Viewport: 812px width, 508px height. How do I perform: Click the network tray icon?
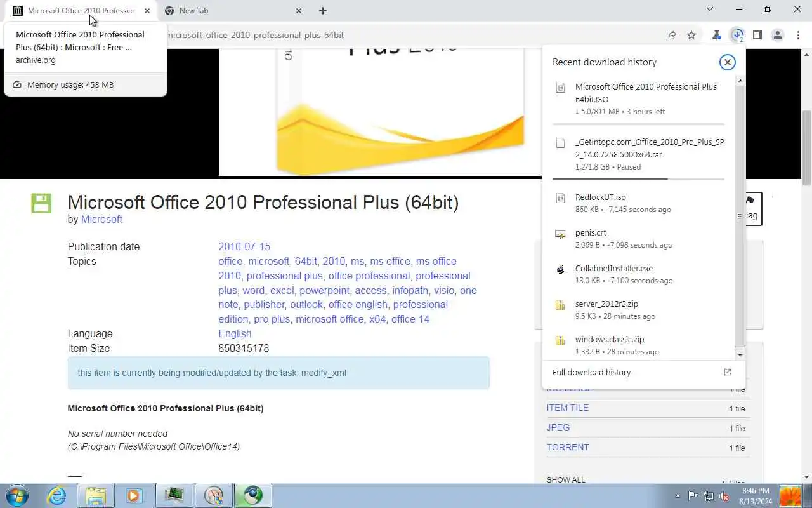coord(708,496)
